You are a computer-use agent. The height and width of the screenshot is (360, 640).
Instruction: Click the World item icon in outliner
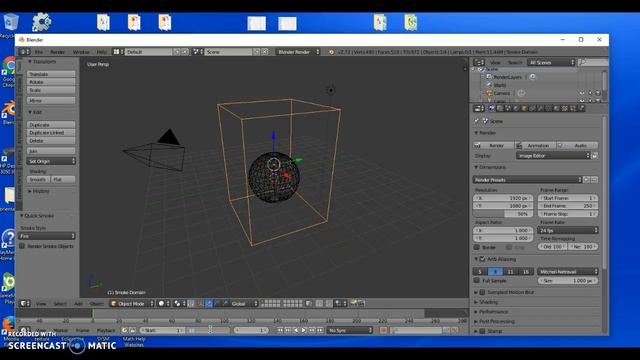click(489, 85)
